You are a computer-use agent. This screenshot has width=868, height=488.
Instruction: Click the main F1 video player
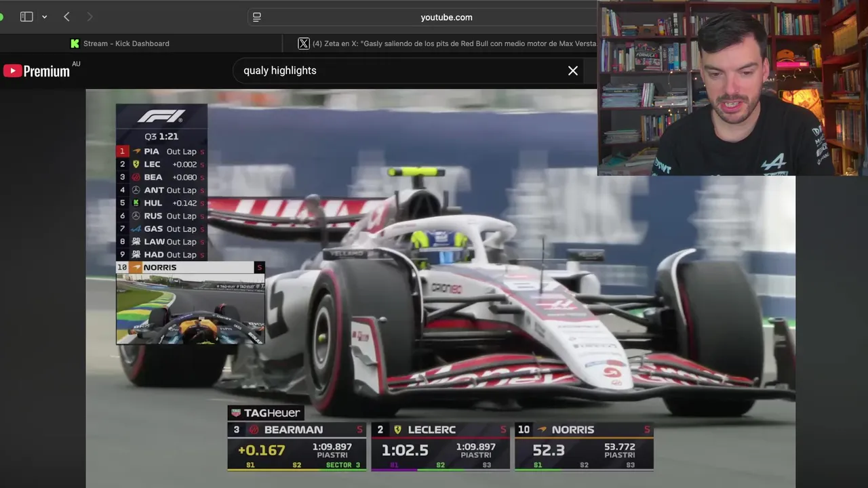coord(441,288)
